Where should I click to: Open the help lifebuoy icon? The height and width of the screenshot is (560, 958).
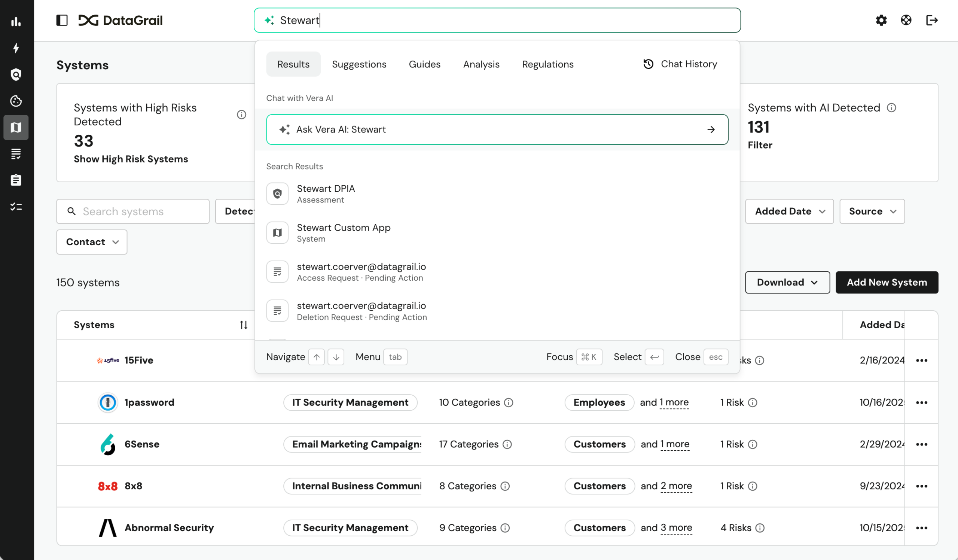tap(906, 20)
